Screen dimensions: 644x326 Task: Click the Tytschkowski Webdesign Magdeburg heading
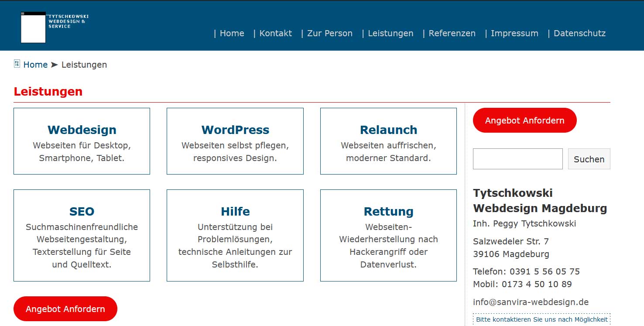(x=540, y=200)
